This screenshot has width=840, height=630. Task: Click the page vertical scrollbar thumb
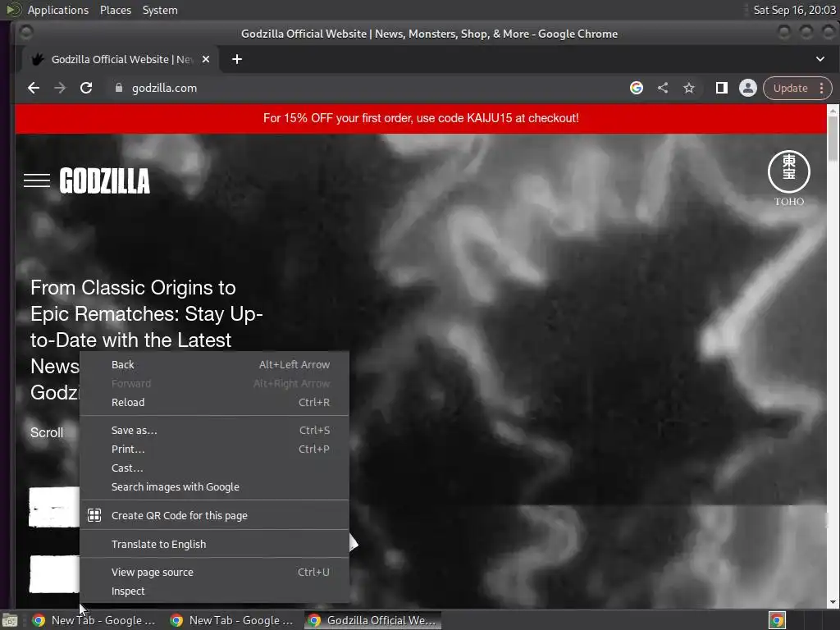coord(833,138)
